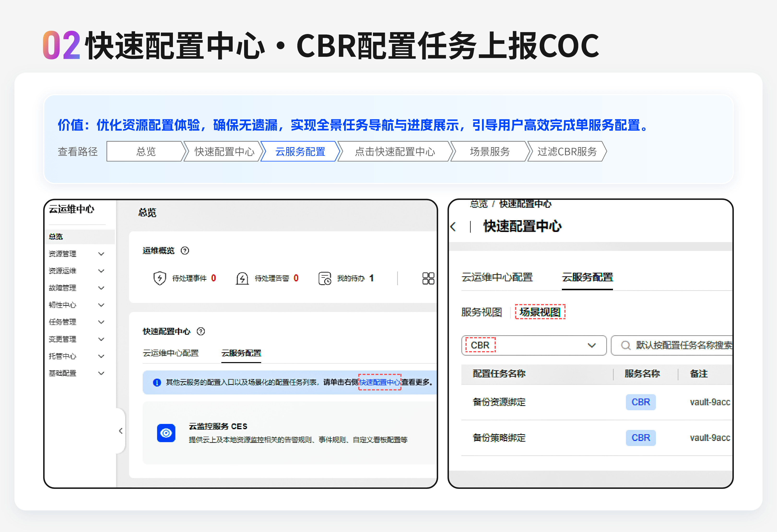Collapse the sidebar with the arrow handle

[121, 431]
